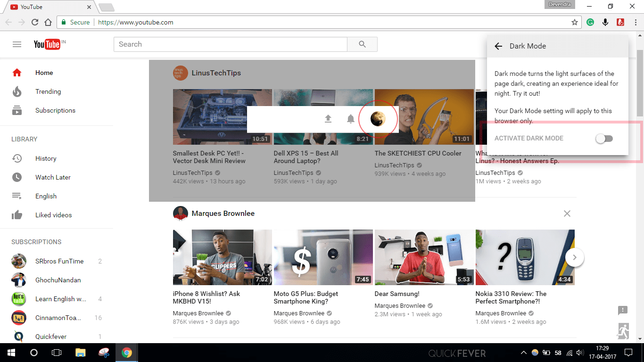This screenshot has height=362, width=644.
Task: Click the YouTube logo
Action: 47,44
